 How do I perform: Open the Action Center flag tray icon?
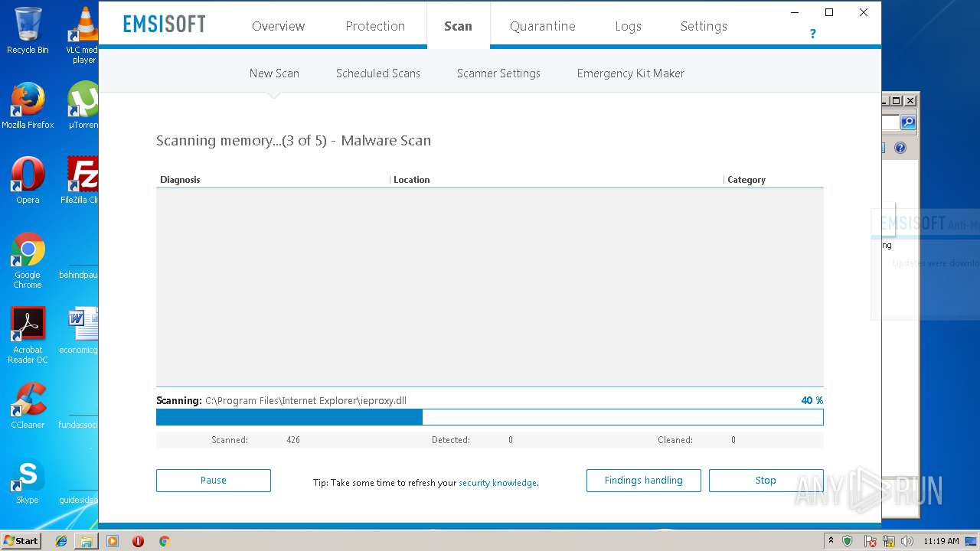pos(871,541)
